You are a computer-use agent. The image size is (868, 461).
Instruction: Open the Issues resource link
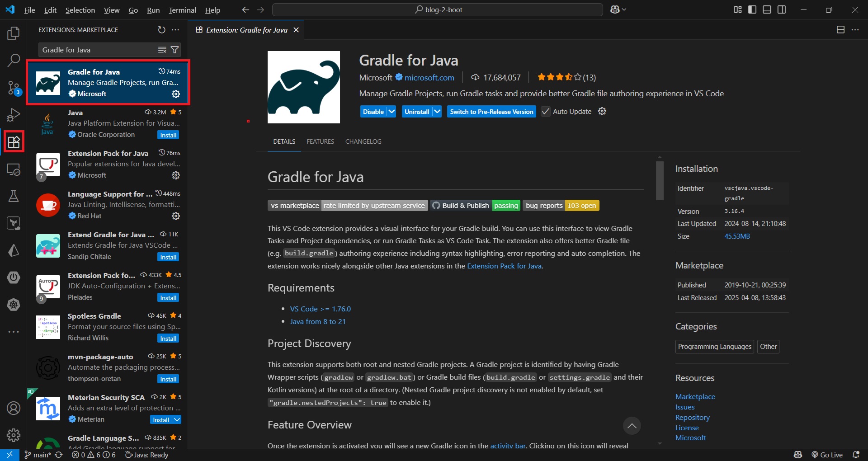tap(685, 407)
